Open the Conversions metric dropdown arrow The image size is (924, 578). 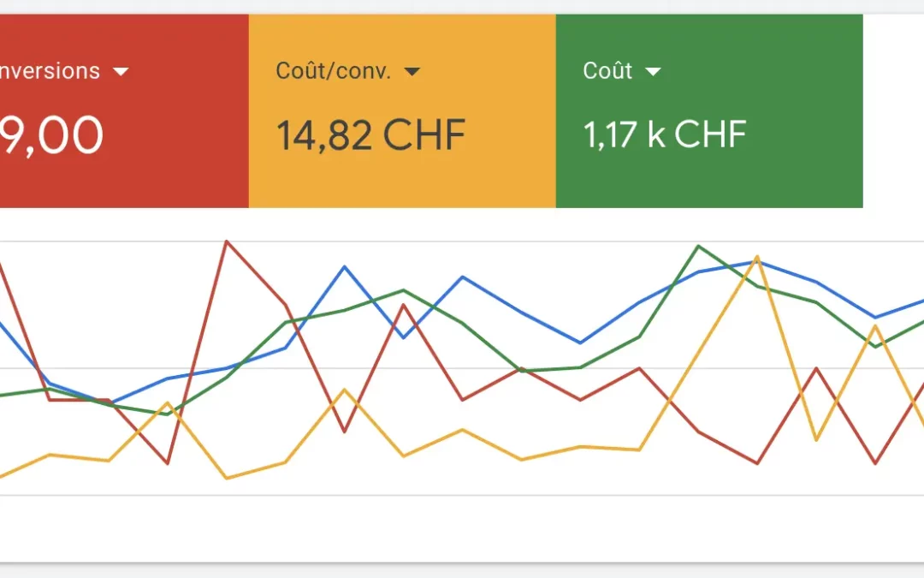(x=121, y=71)
